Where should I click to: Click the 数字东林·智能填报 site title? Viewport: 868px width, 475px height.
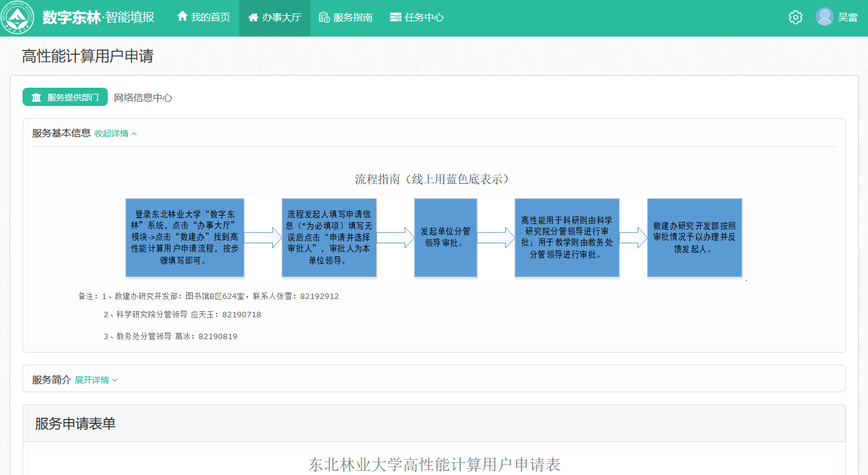coord(99,18)
